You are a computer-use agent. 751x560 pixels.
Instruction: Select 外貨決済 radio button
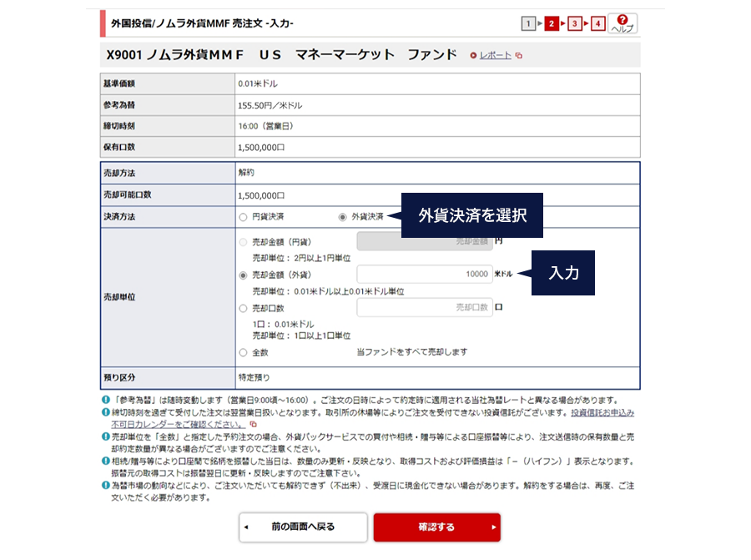point(342,217)
